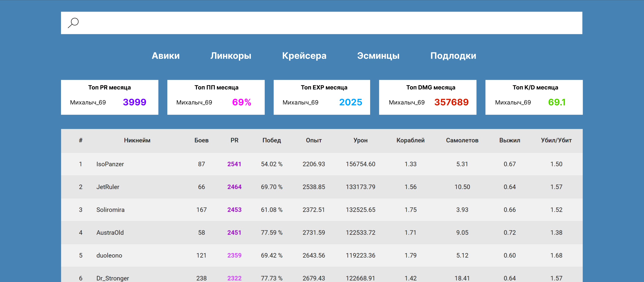Viewport: 644px width, 282px height.
Task: Click Михалыч_69 in the Топ DMG card
Action: 407,102
